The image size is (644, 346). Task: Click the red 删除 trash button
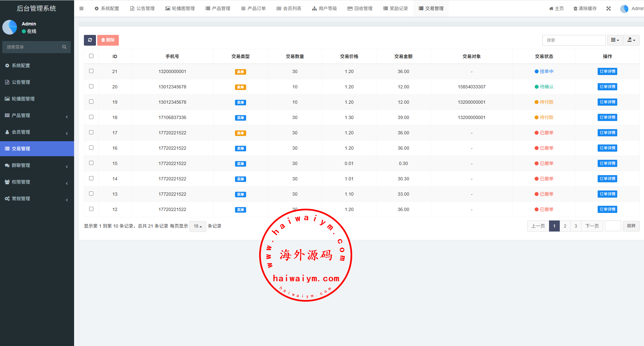point(108,40)
